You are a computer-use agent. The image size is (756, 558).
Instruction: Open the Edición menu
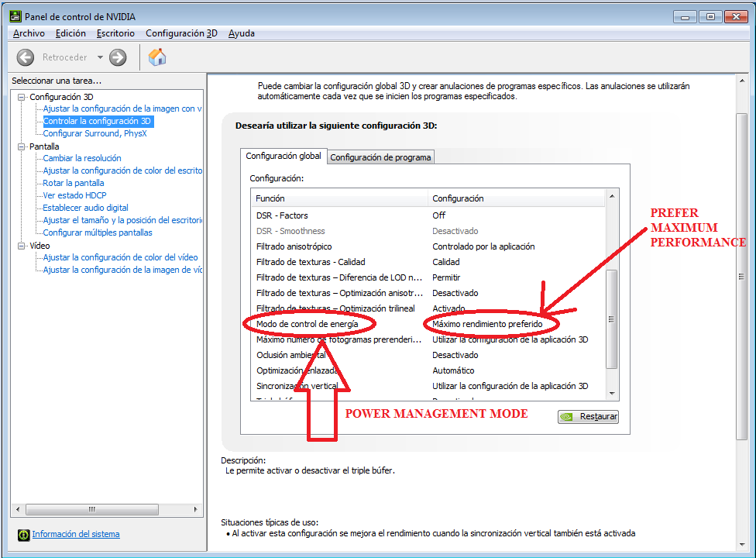tap(70, 33)
